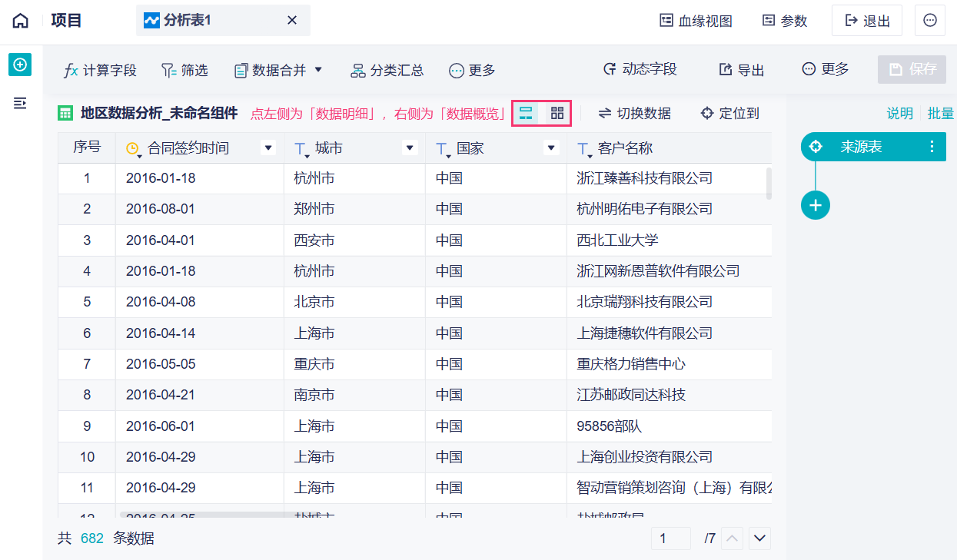Click the 序号 column header

coord(87,147)
